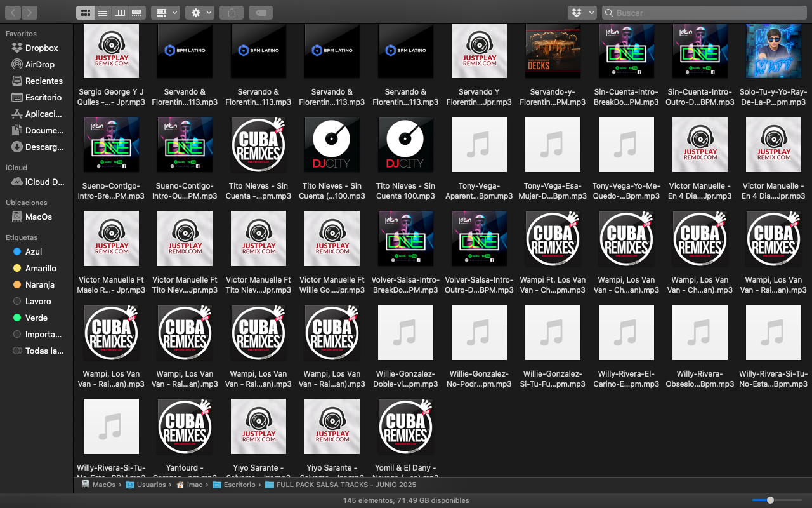
Task: Open the group-by arrangement dropdown
Action: [165, 13]
